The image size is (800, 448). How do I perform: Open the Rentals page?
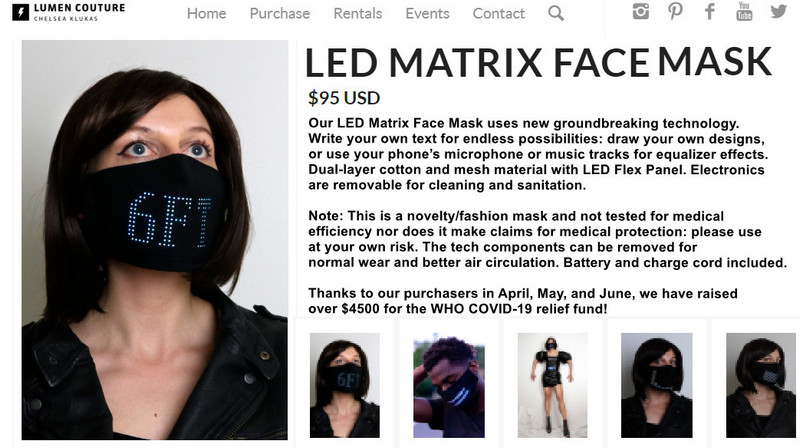(358, 13)
